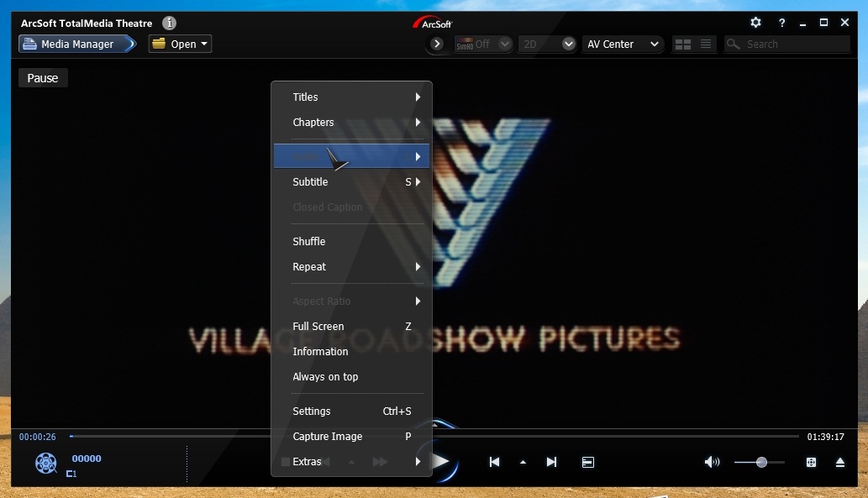
Task: Click the total duration 01:39:17
Action: click(825, 437)
